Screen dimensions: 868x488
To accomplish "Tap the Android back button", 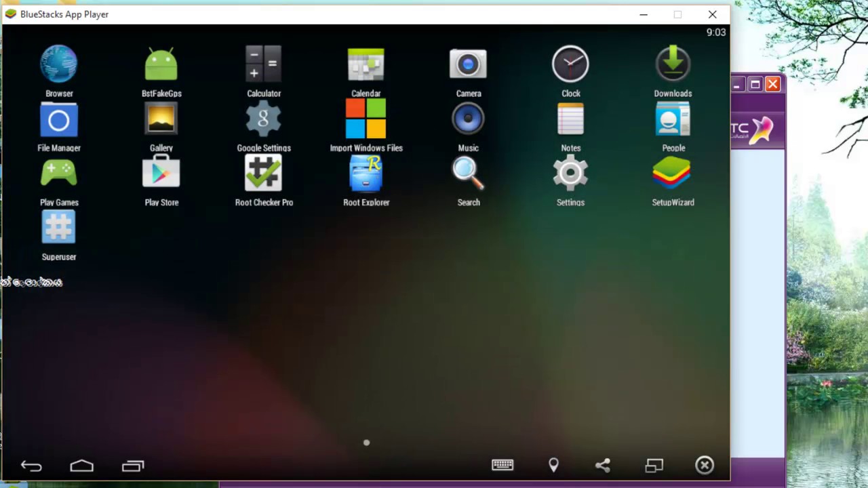I will tap(31, 466).
